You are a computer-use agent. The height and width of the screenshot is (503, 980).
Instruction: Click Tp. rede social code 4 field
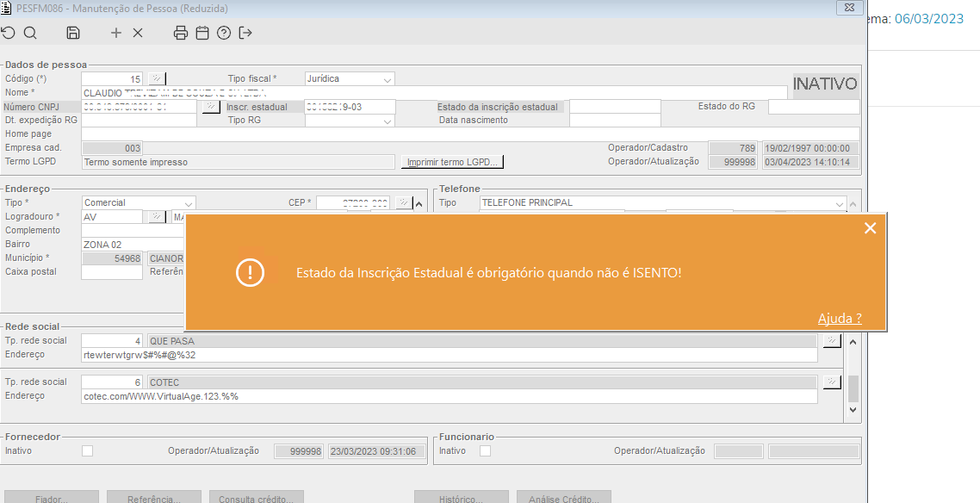click(112, 341)
